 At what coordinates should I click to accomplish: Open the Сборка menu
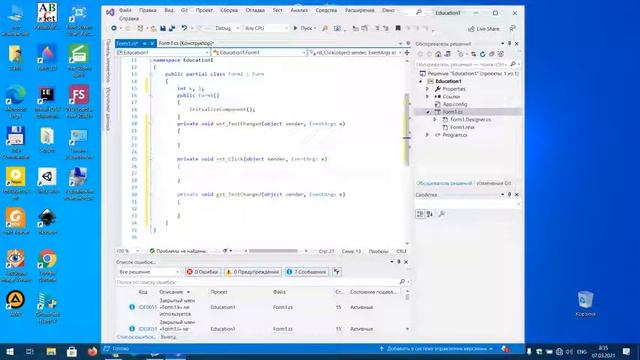coord(229,10)
